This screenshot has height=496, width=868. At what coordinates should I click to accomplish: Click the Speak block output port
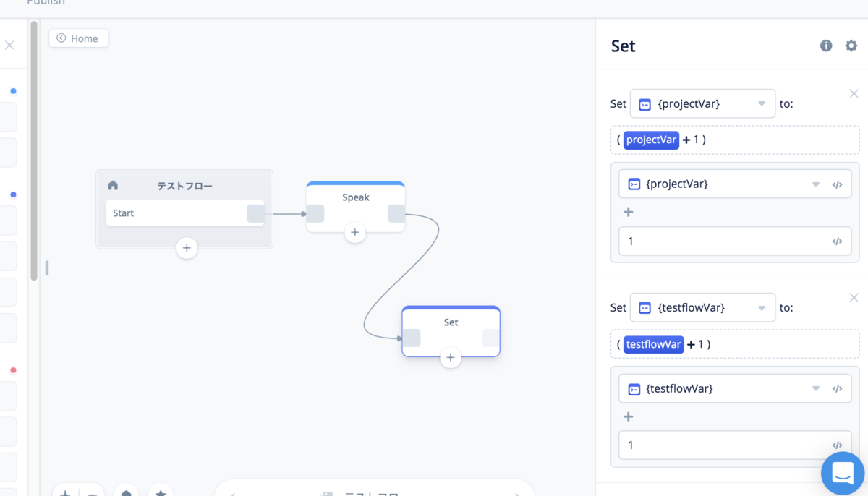click(x=396, y=213)
